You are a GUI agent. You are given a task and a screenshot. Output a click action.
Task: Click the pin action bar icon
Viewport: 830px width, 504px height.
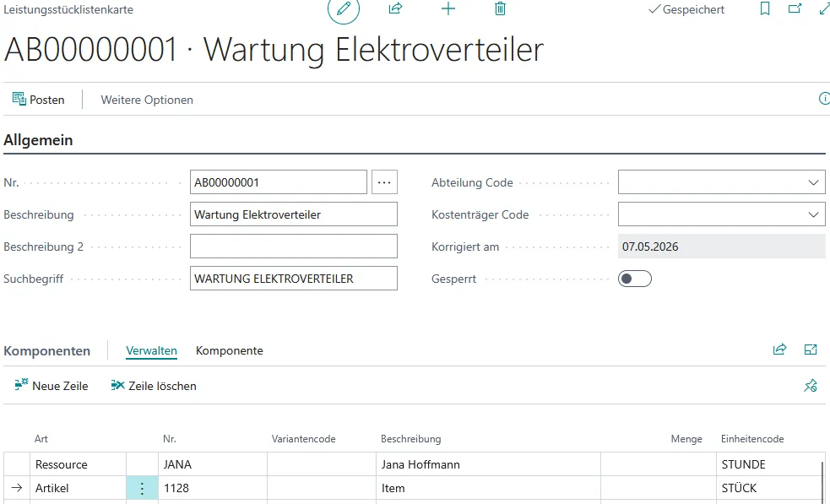click(x=811, y=386)
